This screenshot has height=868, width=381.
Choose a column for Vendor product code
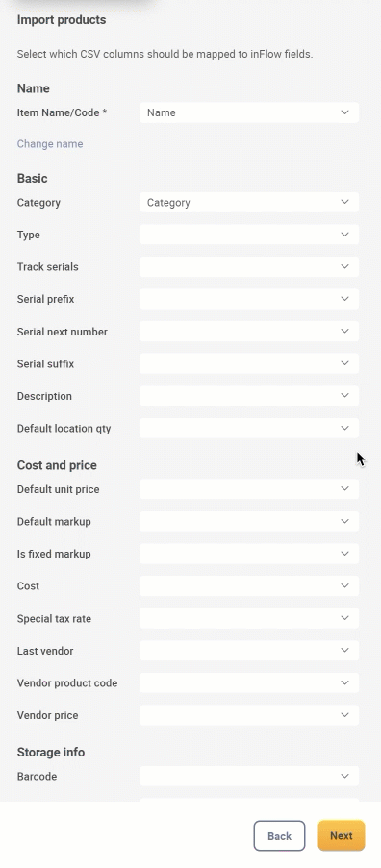point(249,682)
